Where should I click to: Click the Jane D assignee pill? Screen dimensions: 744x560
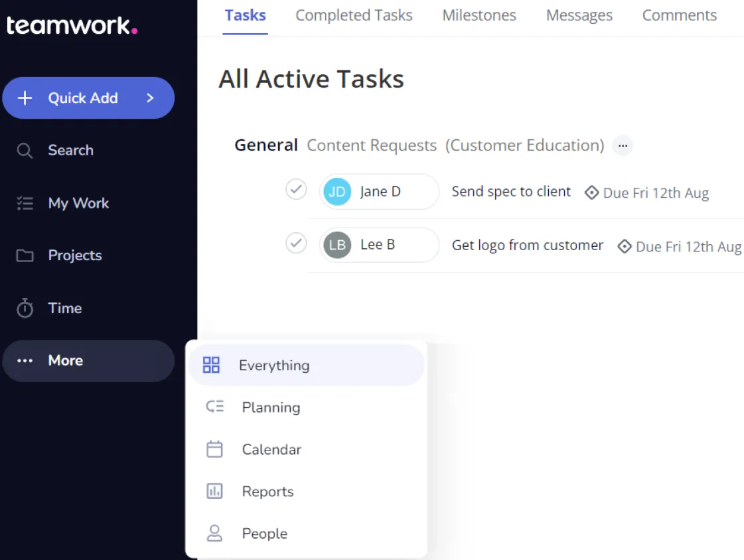379,192
